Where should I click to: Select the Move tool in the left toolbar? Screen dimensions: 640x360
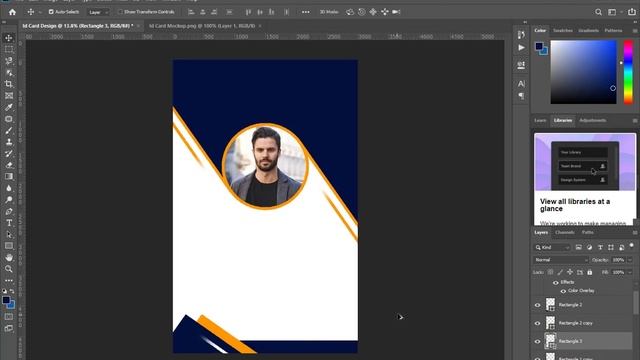point(9,38)
